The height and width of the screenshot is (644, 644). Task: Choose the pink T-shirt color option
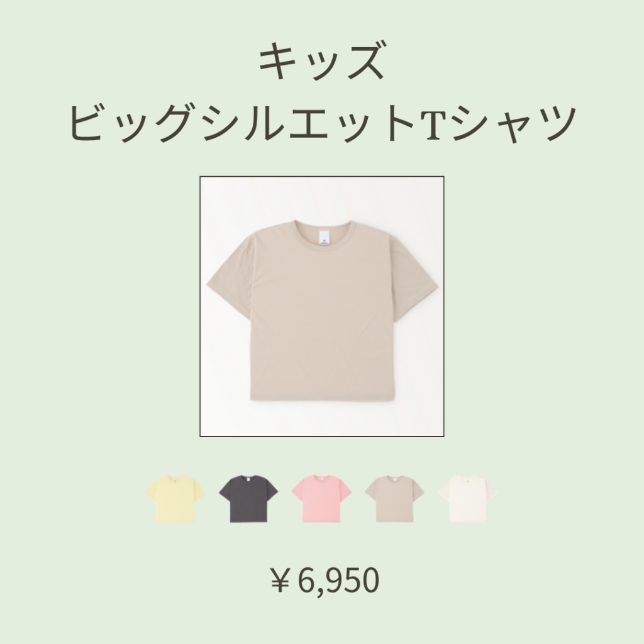321,499
